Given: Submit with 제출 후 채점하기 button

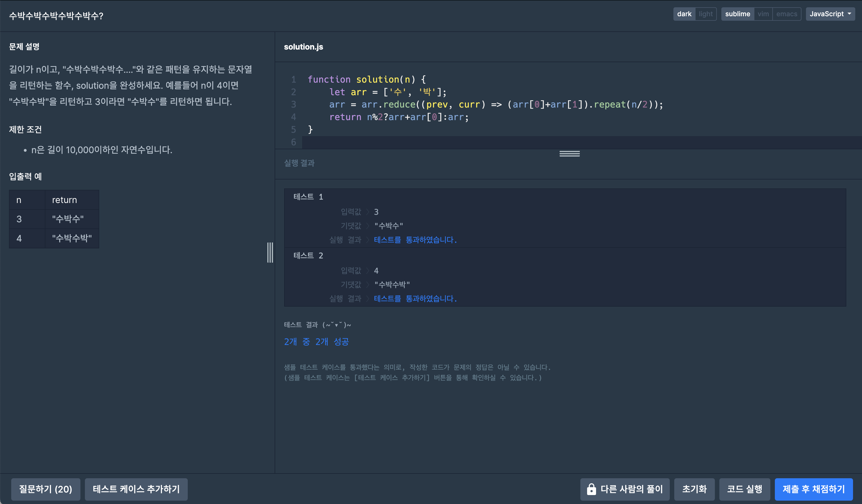Looking at the screenshot, I should tap(814, 489).
